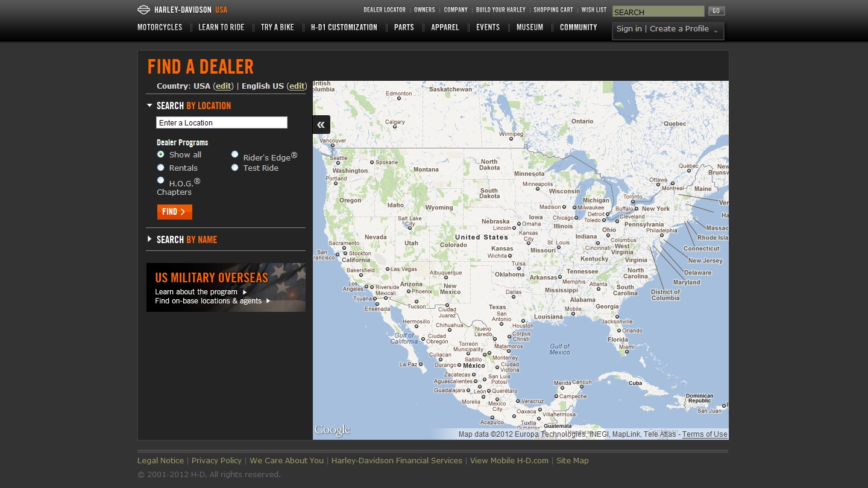The width and height of the screenshot is (868, 488).
Task: Click the Saskatchewan label on map
Action: tap(450, 89)
